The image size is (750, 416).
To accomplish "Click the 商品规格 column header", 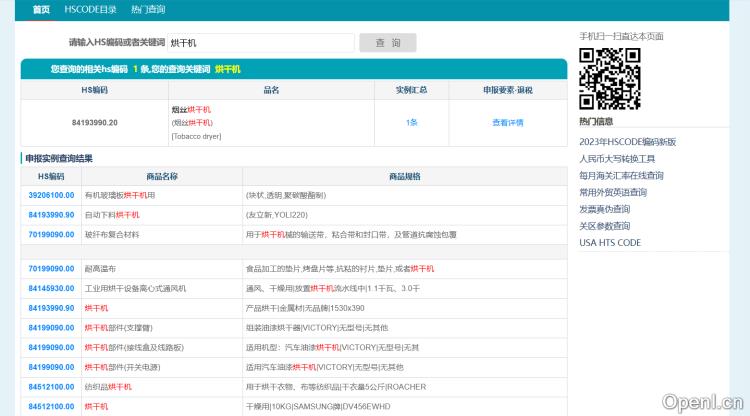I will [x=405, y=176].
